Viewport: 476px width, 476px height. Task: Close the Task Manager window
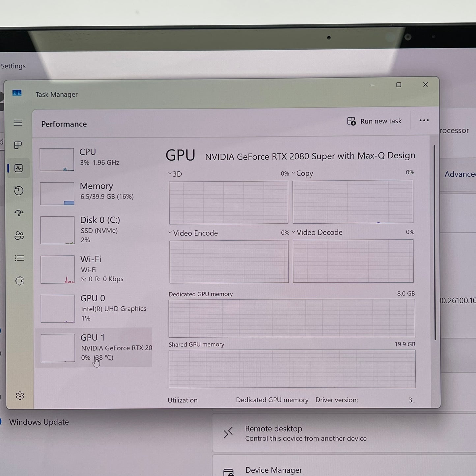point(426,85)
